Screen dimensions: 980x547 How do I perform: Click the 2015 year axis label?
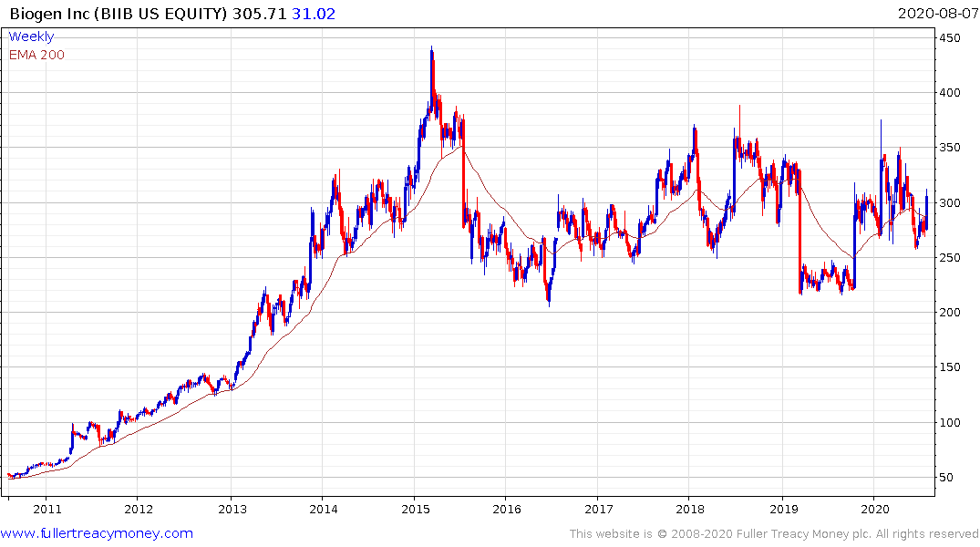[x=416, y=509]
